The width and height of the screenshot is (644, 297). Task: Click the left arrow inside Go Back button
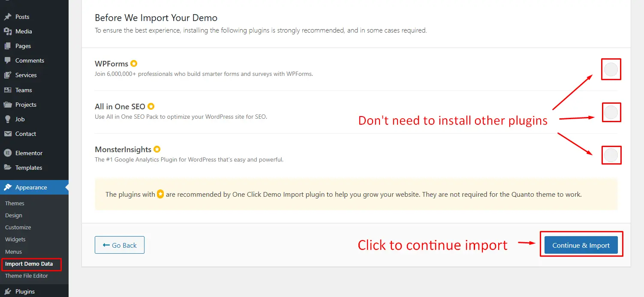point(106,245)
